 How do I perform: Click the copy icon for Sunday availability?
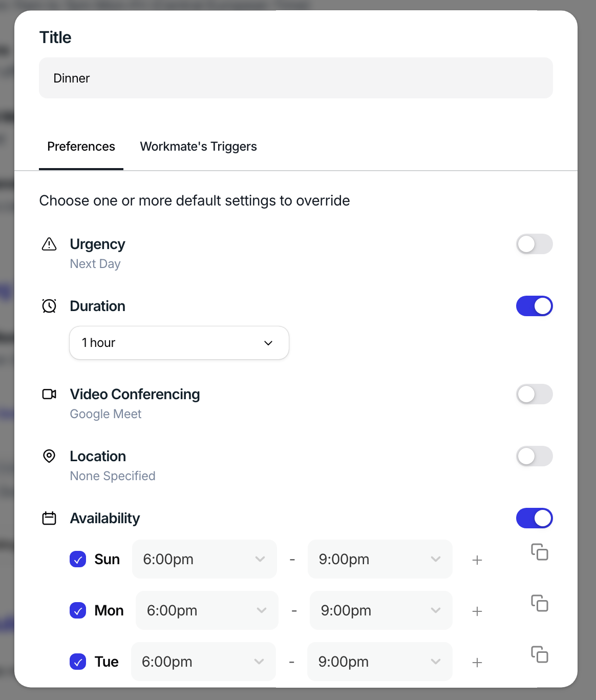click(x=539, y=552)
